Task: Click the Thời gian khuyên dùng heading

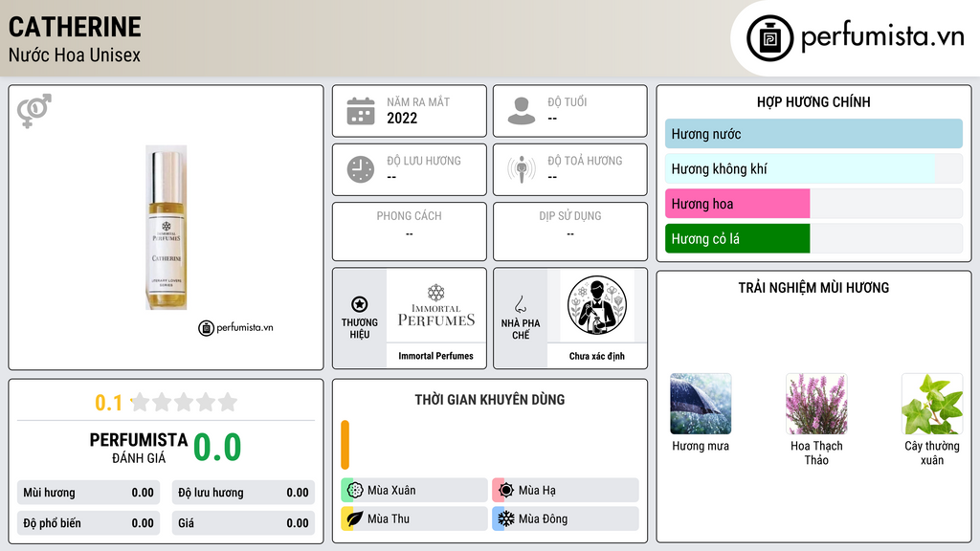Action: (x=490, y=400)
